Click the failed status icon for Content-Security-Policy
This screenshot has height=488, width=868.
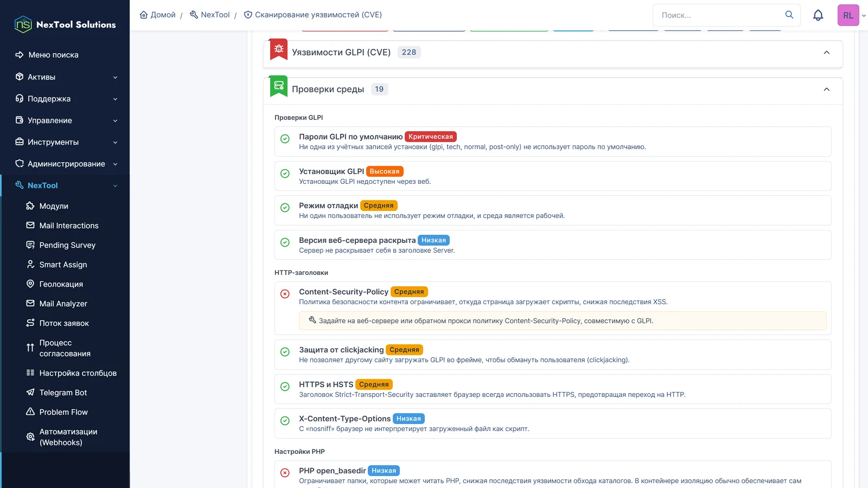(x=285, y=294)
